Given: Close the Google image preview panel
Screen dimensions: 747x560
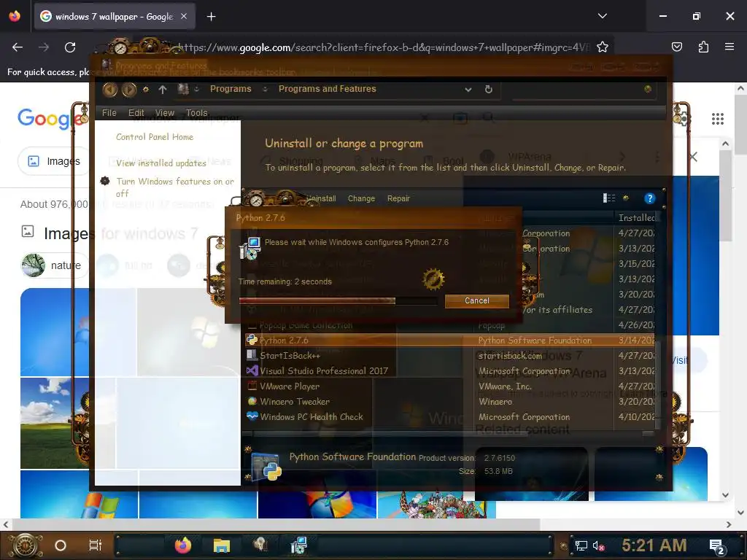Looking at the screenshot, I should click(693, 157).
